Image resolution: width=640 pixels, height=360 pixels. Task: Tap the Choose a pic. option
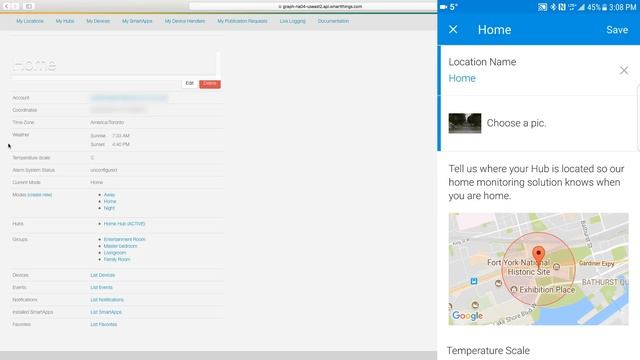[516, 123]
